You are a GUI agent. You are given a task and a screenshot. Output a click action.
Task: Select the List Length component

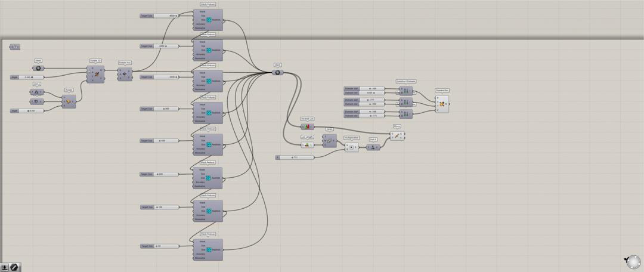(306, 144)
